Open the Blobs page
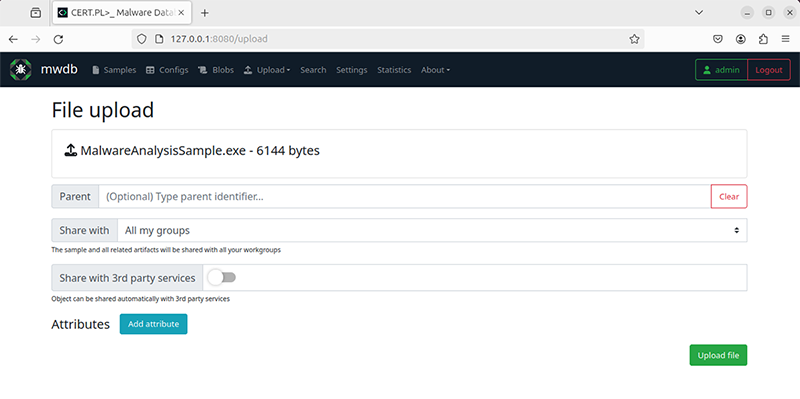The height and width of the screenshot is (399, 800). pos(216,70)
